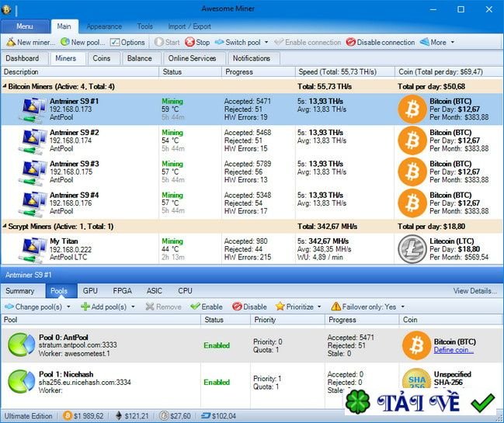
Task: Click the Pool 0 AntPool pie icon
Action: point(21,345)
